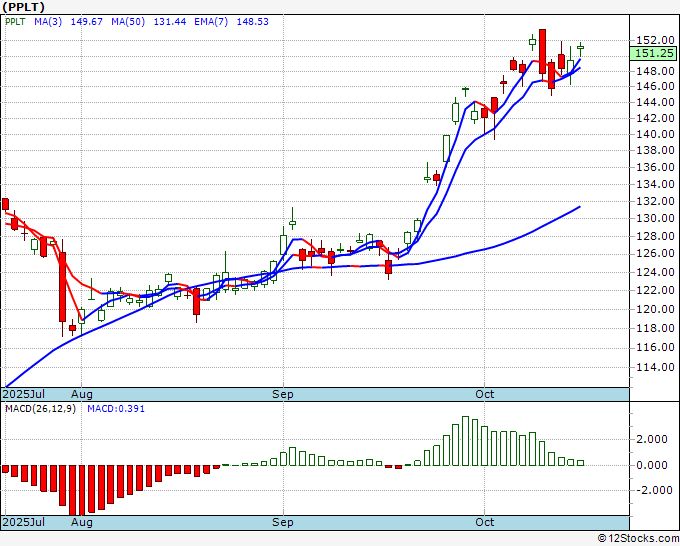The width and height of the screenshot is (680, 546).
Task: Click the 144.00 price axis label
Action: pyautogui.click(x=655, y=102)
